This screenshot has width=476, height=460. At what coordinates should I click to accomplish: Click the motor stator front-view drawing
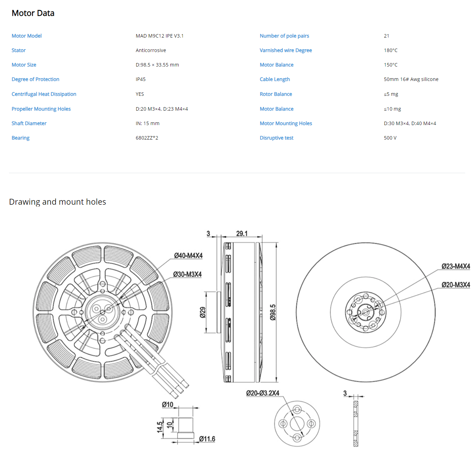(x=102, y=312)
